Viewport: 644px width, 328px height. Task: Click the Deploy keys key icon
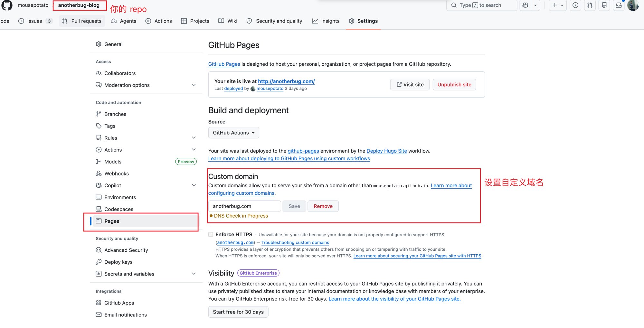click(99, 262)
